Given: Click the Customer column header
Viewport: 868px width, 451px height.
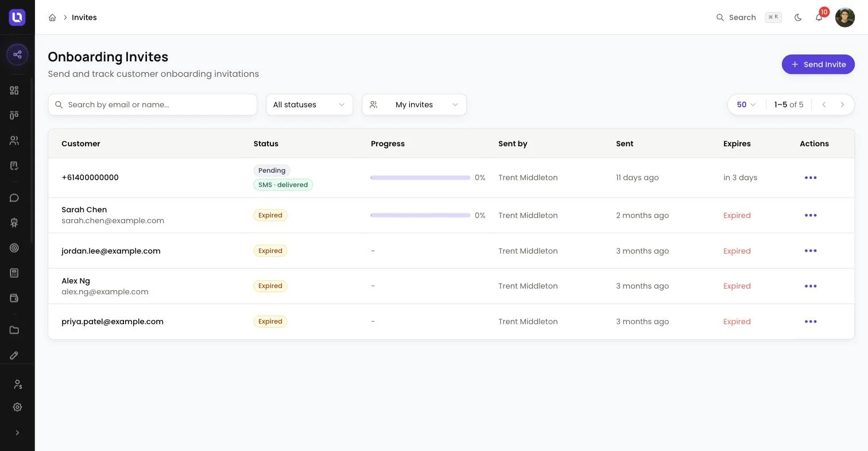Looking at the screenshot, I should pos(81,143).
